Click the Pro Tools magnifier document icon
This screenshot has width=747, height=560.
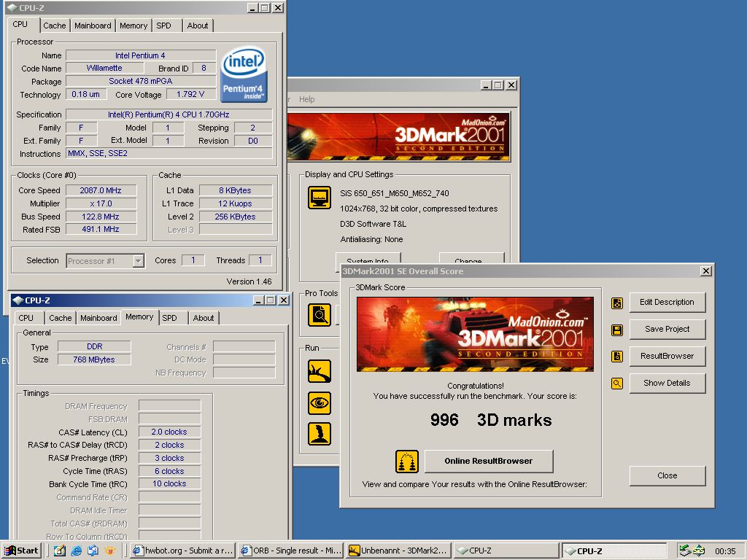(x=320, y=315)
